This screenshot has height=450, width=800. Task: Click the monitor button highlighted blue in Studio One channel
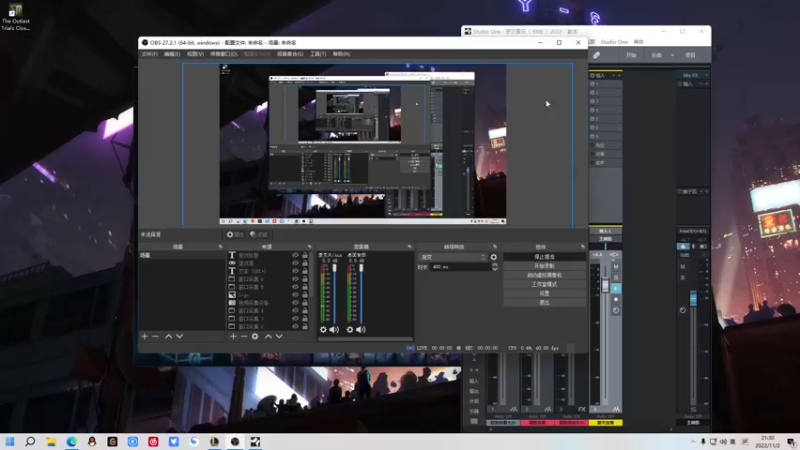point(616,288)
